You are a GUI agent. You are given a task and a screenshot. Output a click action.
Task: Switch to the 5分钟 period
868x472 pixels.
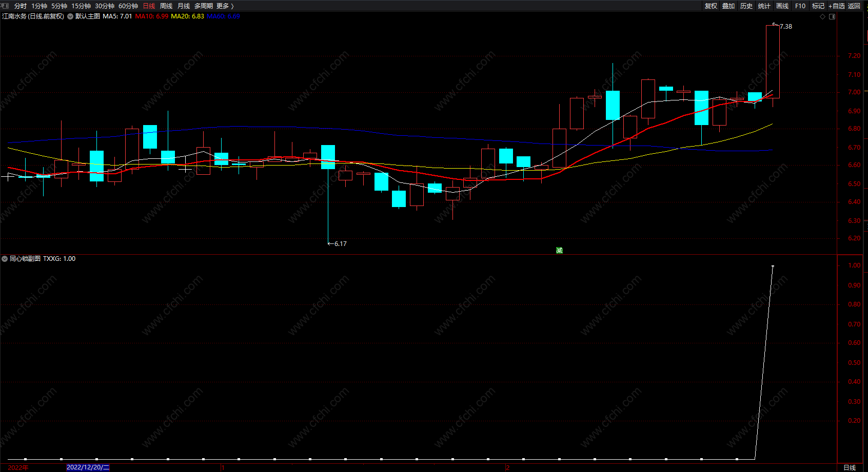click(x=59, y=6)
